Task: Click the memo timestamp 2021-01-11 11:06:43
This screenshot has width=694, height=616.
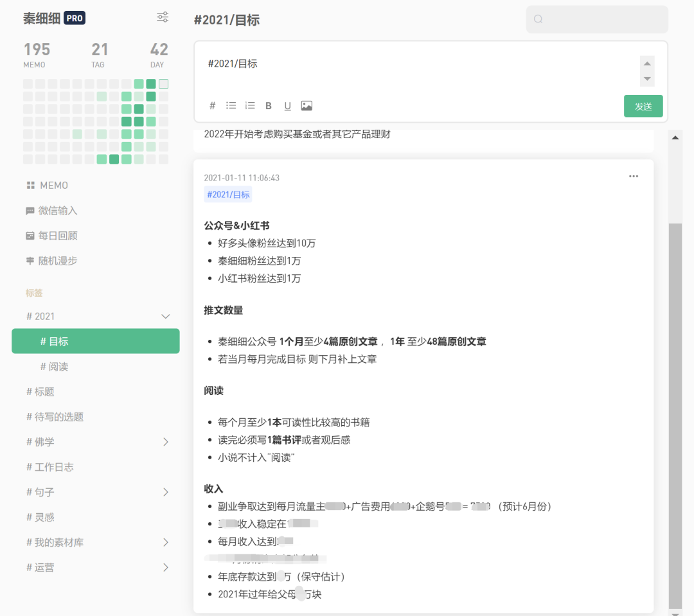Action: click(242, 178)
